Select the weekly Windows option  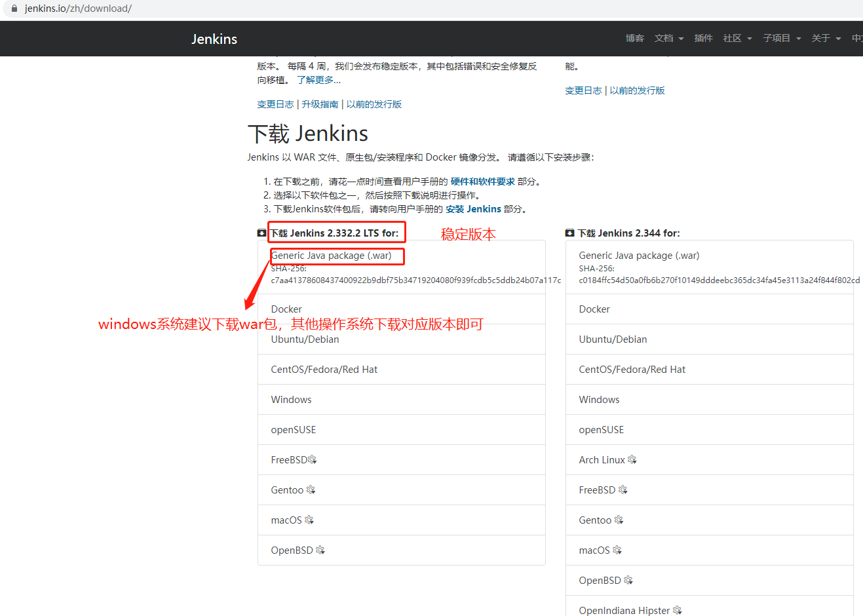tap(710, 400)
